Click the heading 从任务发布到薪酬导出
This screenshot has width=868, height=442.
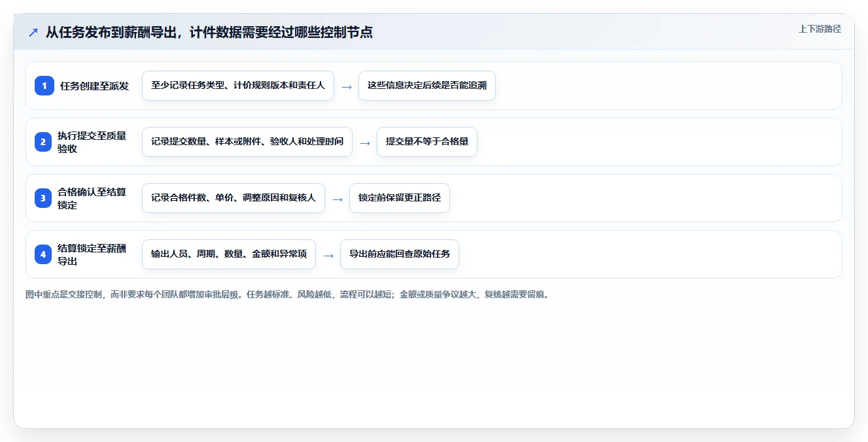tap(209, 32)
